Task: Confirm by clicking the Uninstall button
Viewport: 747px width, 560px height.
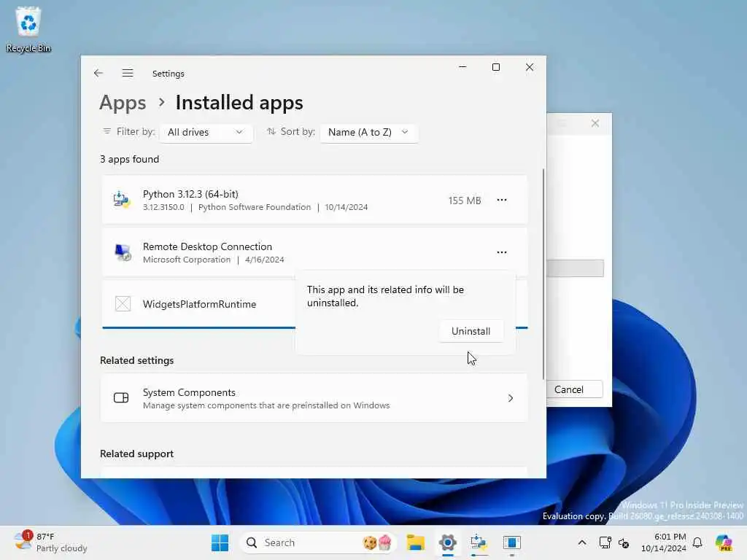Action: coord(471,331)
